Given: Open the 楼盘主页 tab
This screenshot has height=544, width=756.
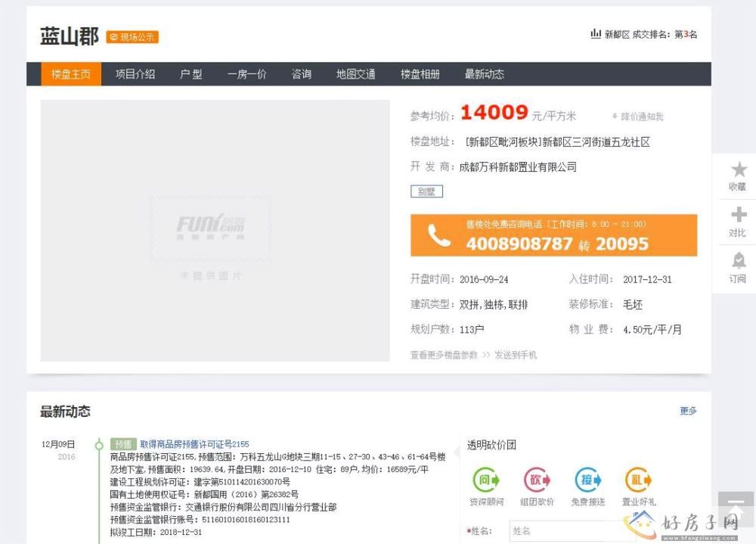Looking at the screenshot, I should [71, 74].
